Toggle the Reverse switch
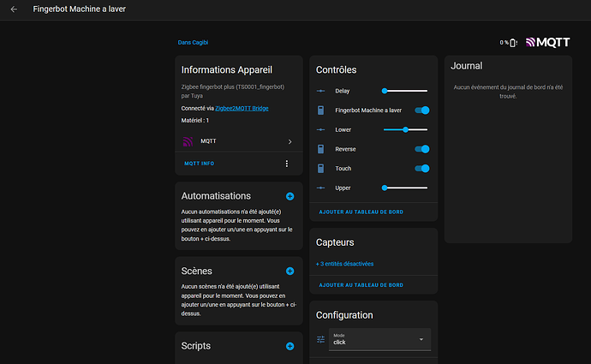591x364 pixels. click(422, 149)
